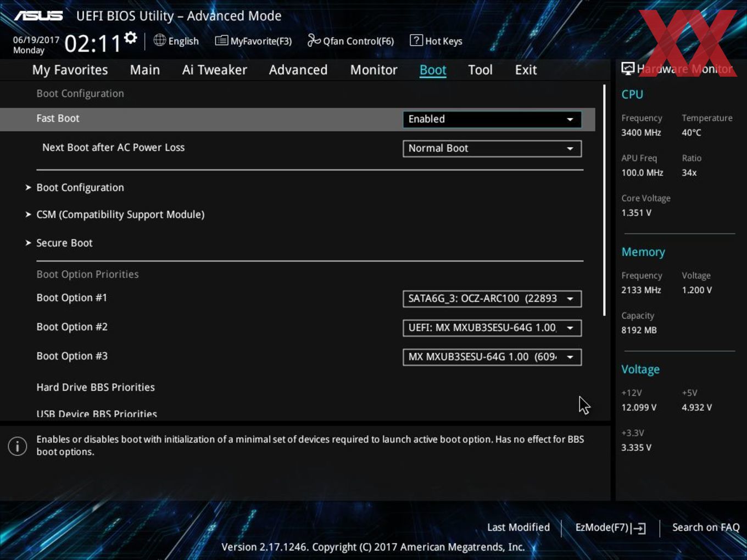
Task: Switch to the My Favorites tab
Action: [70, 70]
